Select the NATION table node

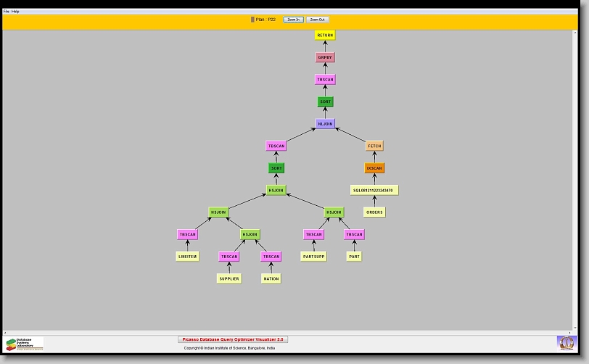click(x=271, y=278)
